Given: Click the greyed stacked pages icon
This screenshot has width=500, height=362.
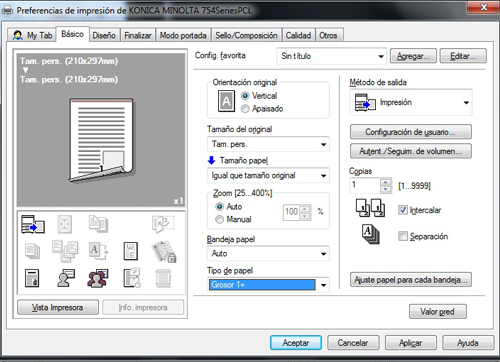Looking at the screenshot, I should 32,251.
